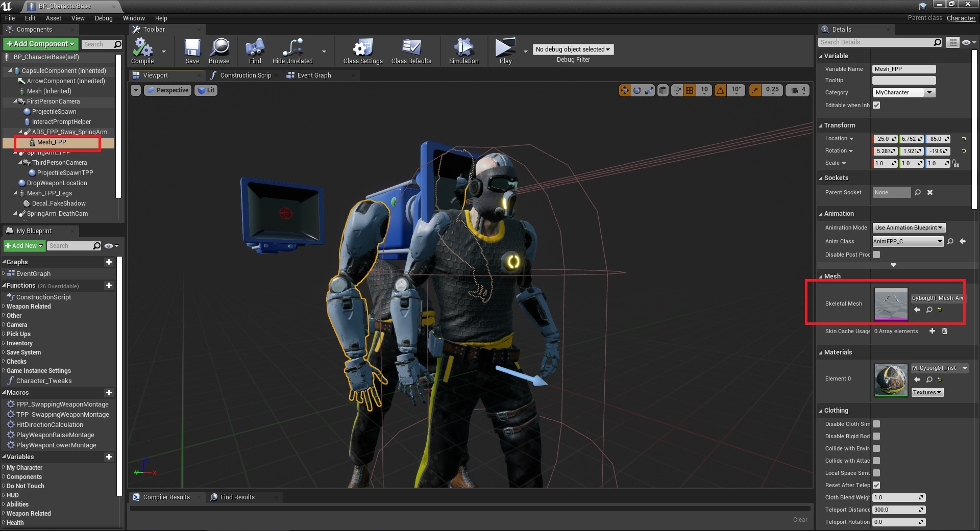Viewport: 980px width, 531px height.
Task: Open the Category MyCharacter dropdown
Action: tap(904, 92)
